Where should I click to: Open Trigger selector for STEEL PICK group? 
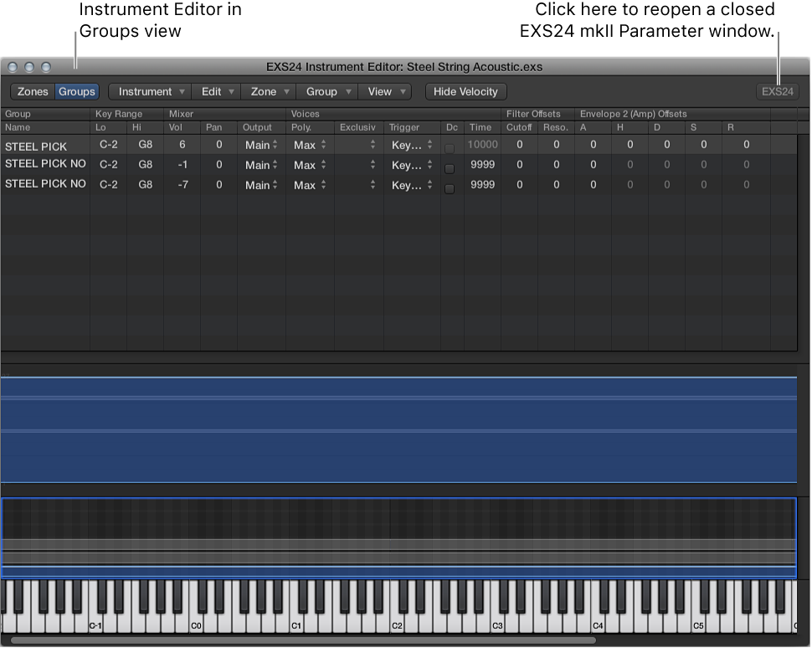409,145
